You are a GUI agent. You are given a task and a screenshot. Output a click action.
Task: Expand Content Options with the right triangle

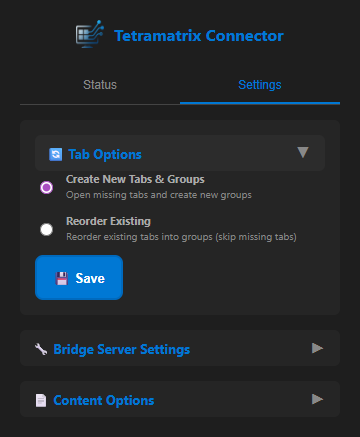[317, 399]
